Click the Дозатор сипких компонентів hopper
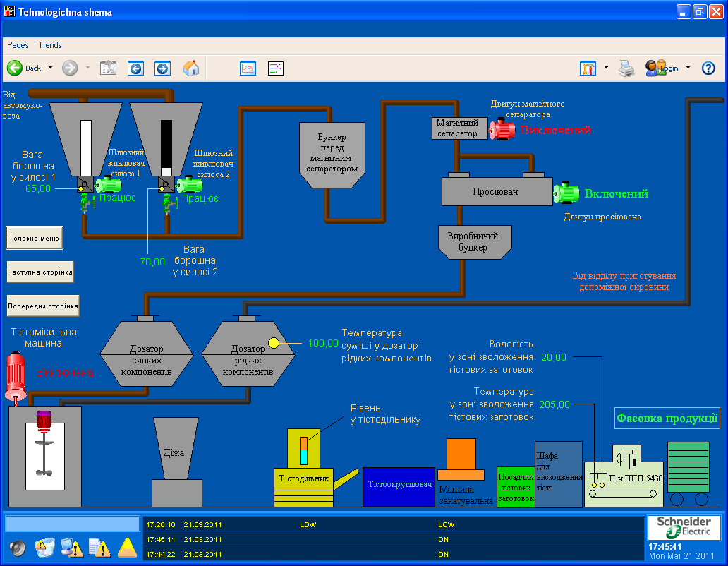 [x=146, y=354]
